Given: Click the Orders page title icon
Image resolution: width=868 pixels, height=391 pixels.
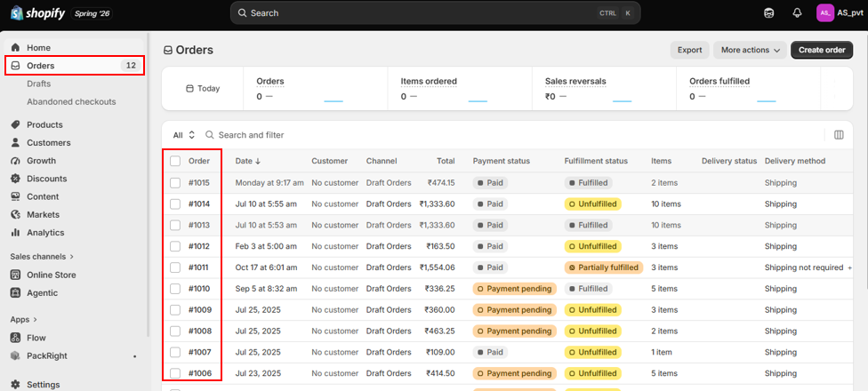Looking at the screenshot, I should pyautogui.click(x=168, y=51).
